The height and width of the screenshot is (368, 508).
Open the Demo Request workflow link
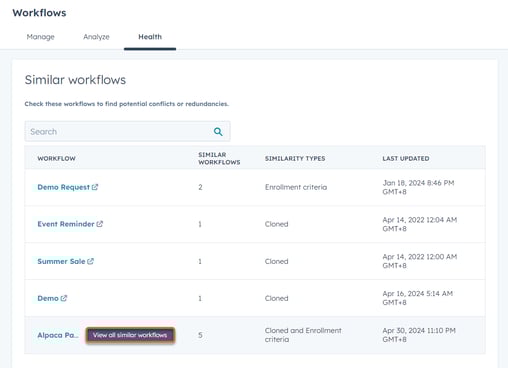click(63, 187)
